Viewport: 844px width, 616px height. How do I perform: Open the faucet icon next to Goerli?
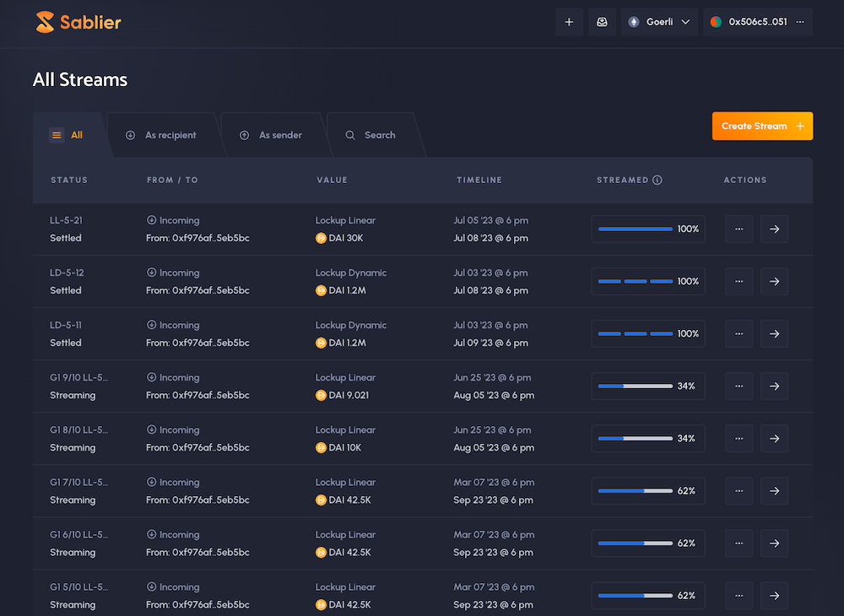pos(602,22)
